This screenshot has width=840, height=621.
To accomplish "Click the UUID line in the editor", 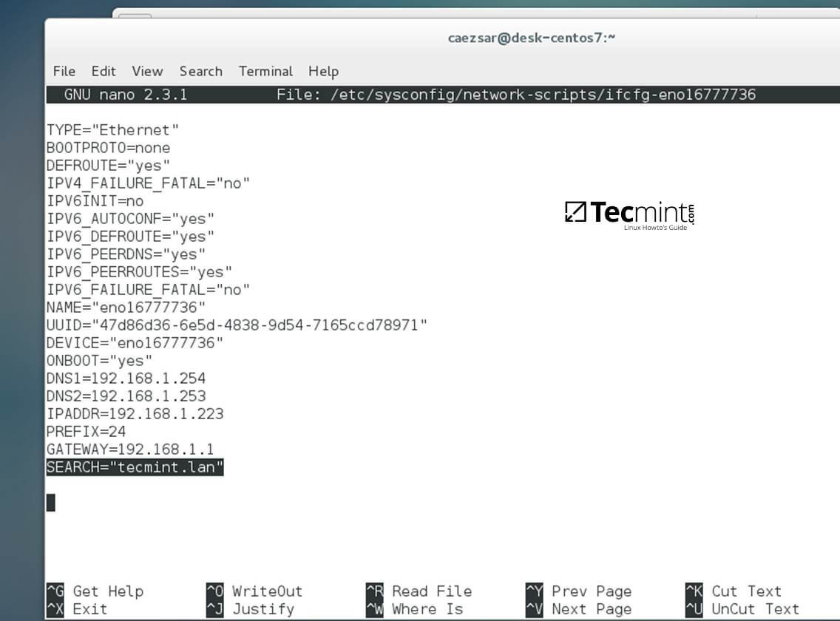I will click(x=237, y=325).
